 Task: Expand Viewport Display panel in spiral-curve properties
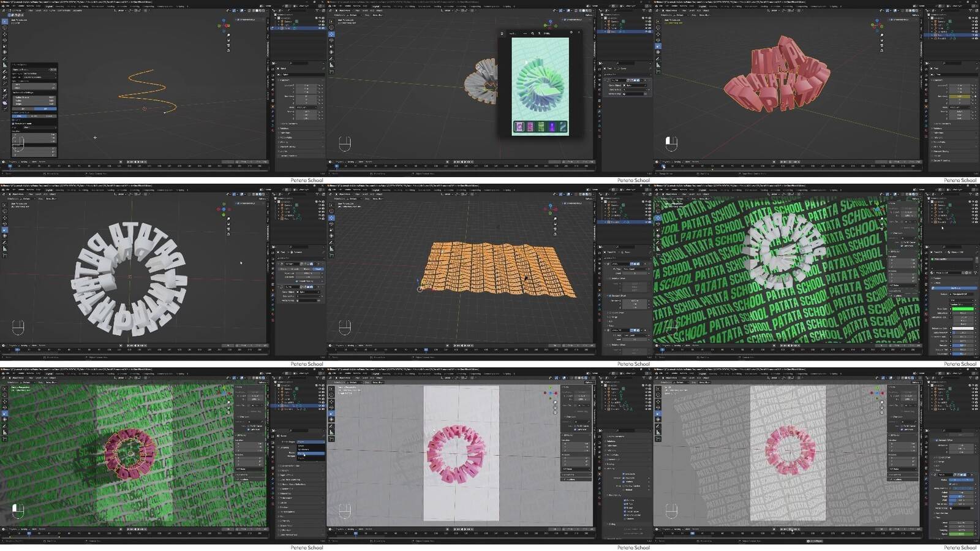pos(289,146)
